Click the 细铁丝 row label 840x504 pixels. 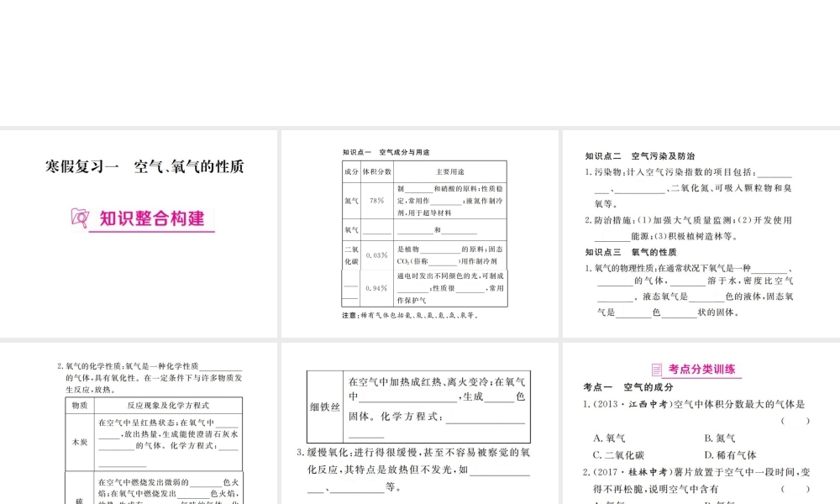(x=325, y=407)
